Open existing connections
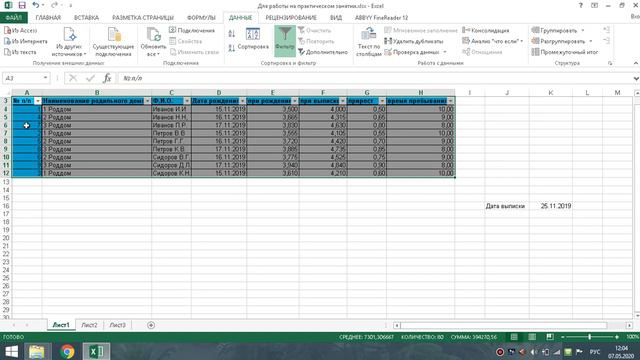Viewport: 640px width, 360px height. 113,42
